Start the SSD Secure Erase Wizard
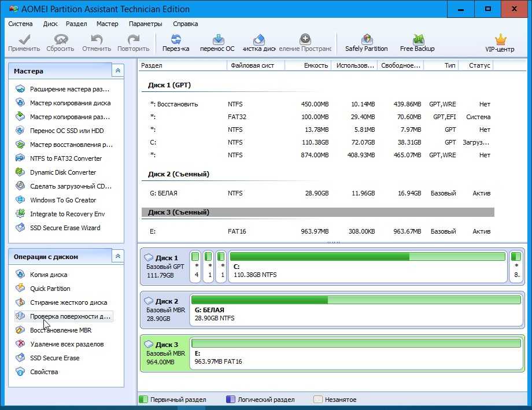Viewport: 532px width, 410px height. click(x=65, y=228)
